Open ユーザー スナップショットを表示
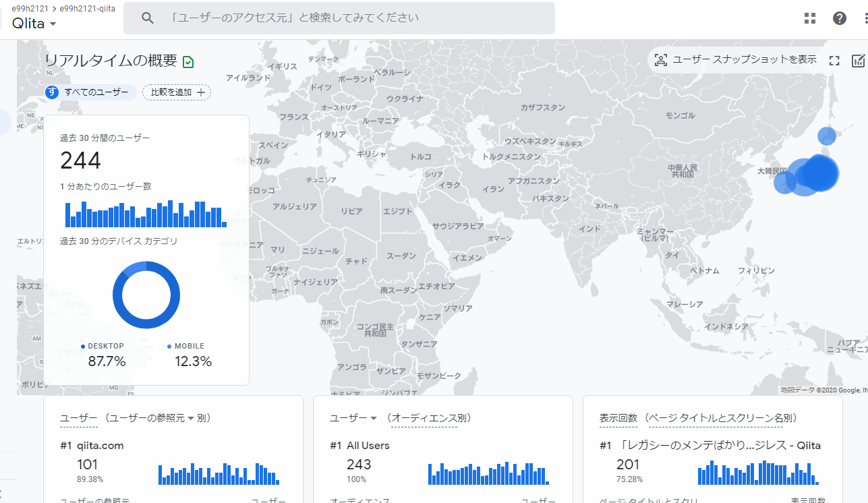The image size is (868, 503). 735,59
